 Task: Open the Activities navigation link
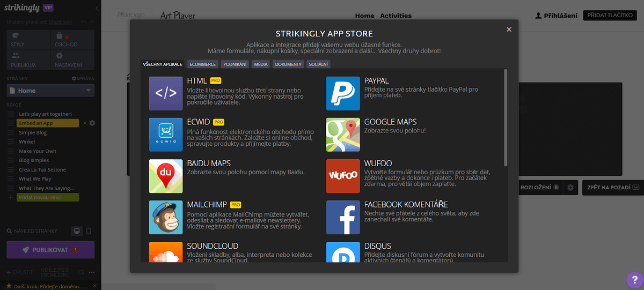[396, 16]
